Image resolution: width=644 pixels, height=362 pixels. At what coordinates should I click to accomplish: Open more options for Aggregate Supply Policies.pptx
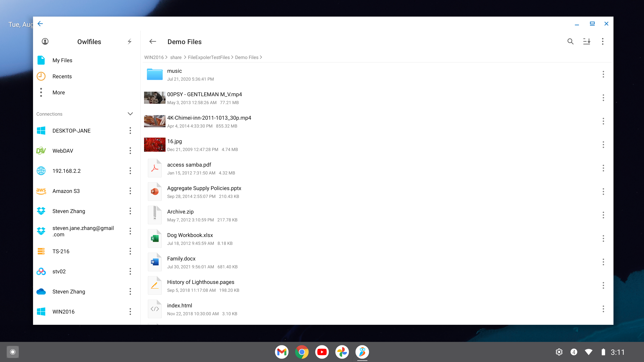coord(603,192)
